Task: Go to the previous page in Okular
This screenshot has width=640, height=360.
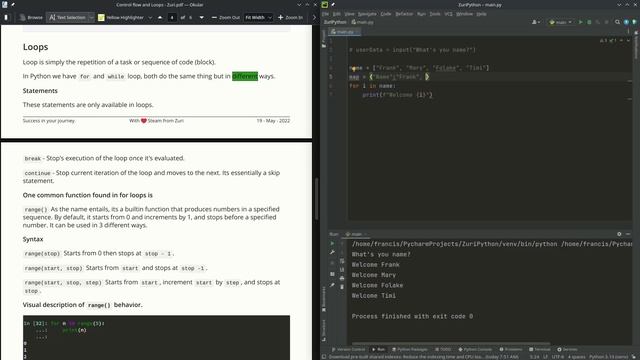Action: coord(160,18)
